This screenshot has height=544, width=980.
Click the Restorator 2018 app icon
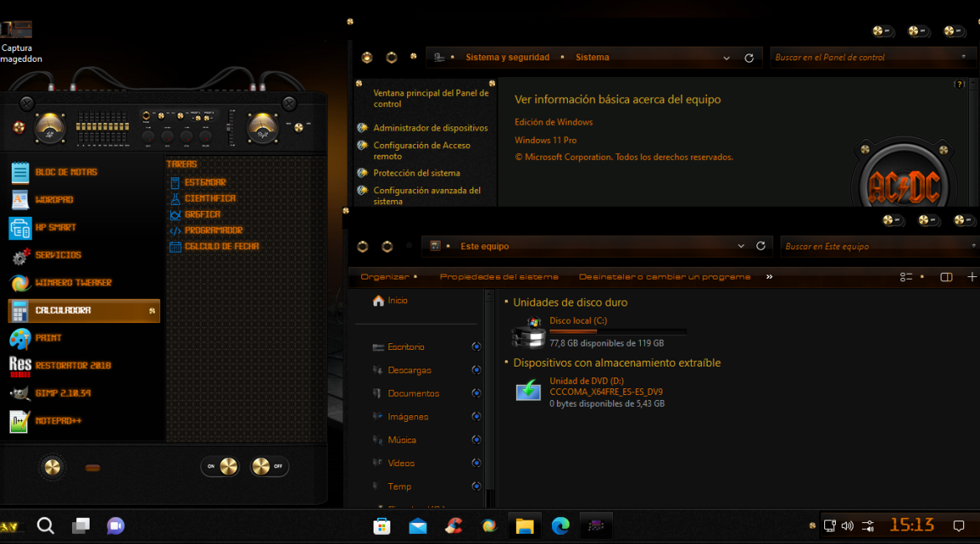click(x=20, y=366)
